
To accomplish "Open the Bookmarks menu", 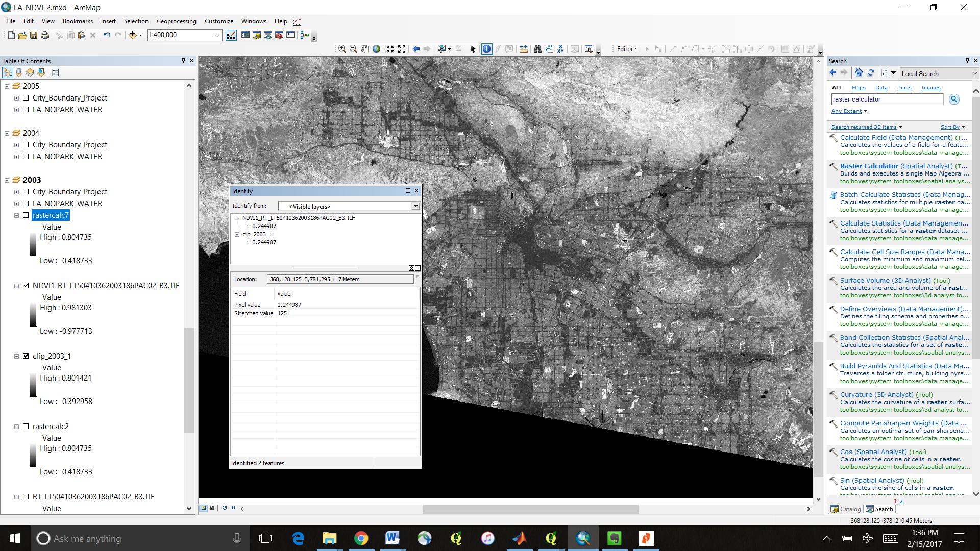I will [x=78, y=21].
